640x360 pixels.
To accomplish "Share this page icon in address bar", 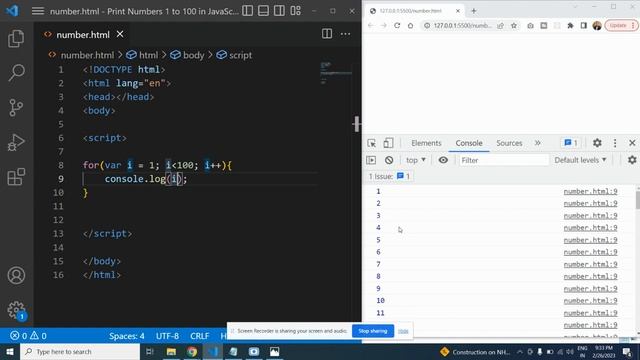I will (500, 25).
